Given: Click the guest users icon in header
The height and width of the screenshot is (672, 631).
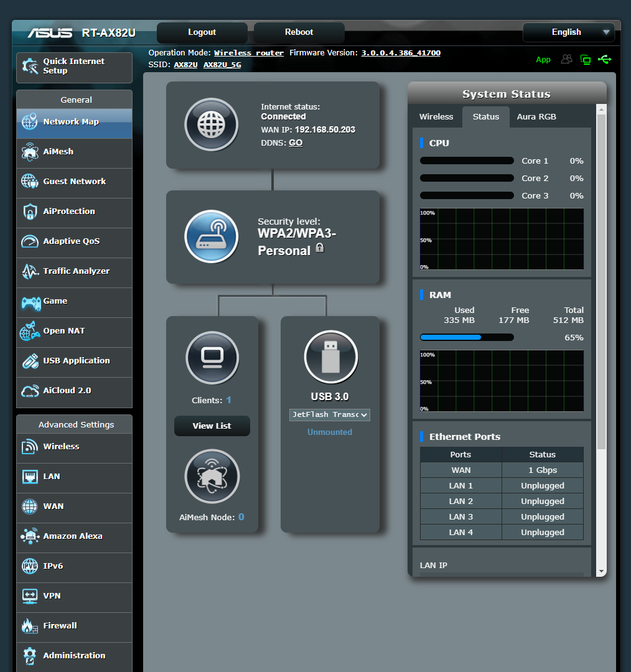Looking at the screenshot, I should tap(567, 59).
